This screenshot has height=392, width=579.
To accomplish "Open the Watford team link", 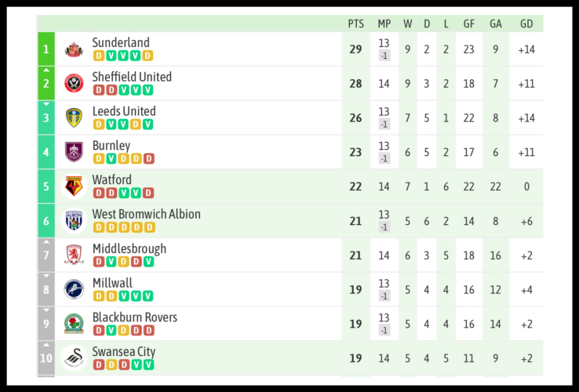I will 112,180.
